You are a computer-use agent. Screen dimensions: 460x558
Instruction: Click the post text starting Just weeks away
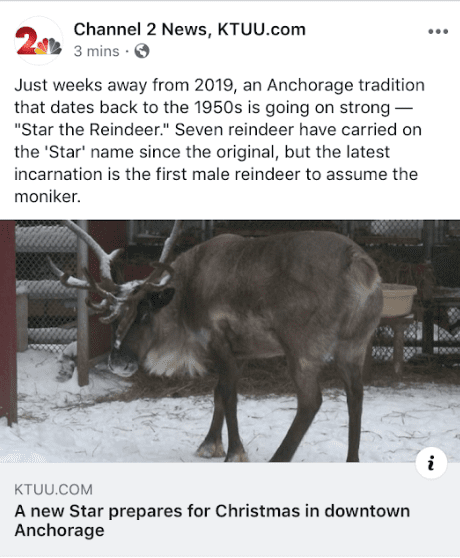pos(220,141)
